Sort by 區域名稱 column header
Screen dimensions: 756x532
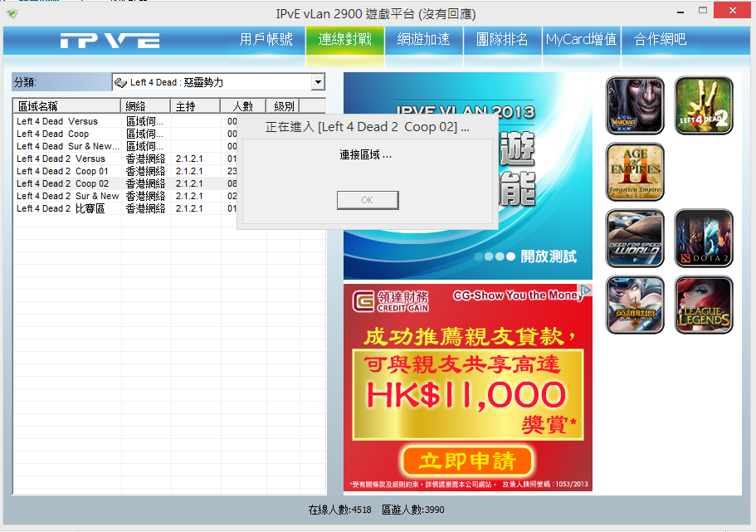tap(66, 106)
